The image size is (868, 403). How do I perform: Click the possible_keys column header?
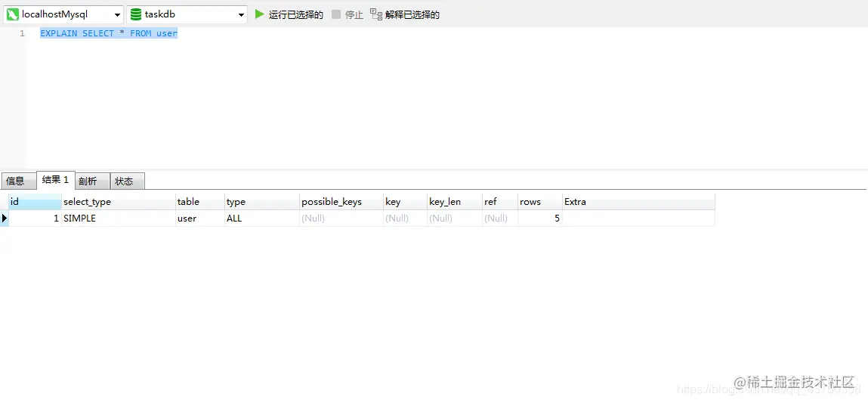point(341,202)
